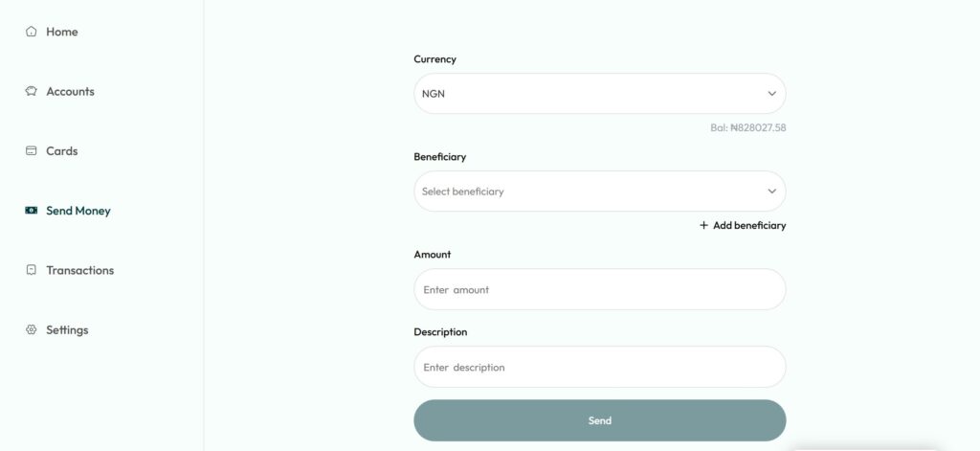Expand the Currency chevron arrow
The image size is (980, 451).
click(x=771, y=94)
